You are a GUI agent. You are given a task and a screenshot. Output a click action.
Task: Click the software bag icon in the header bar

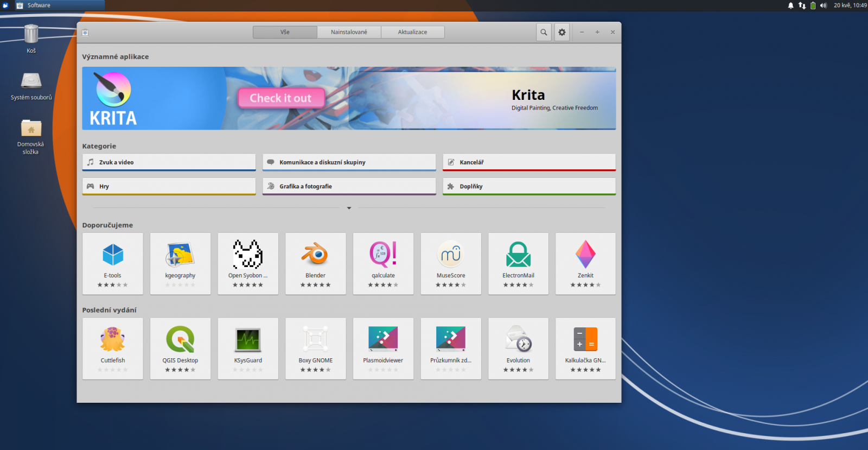[x=85, y=33]
